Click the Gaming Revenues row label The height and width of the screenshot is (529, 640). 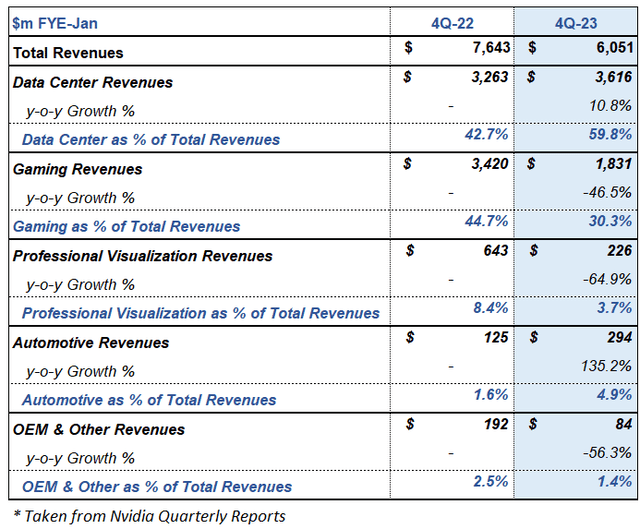(x=77, y=169)
